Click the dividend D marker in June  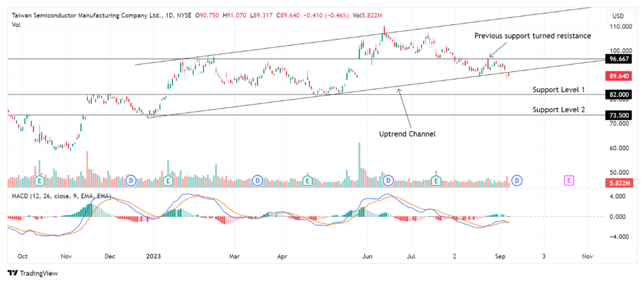coord(388,180)
